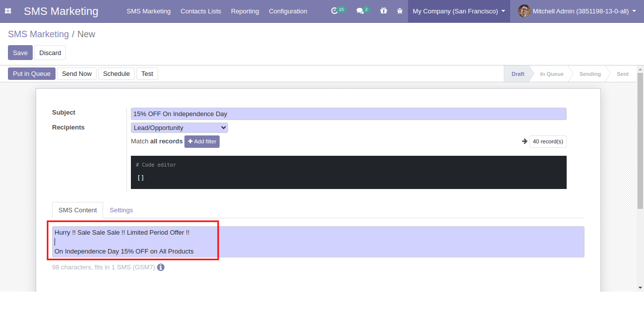Screen dimensions: 644x316
Task: Open the SMS Marketing top menu
Action: 148,11
